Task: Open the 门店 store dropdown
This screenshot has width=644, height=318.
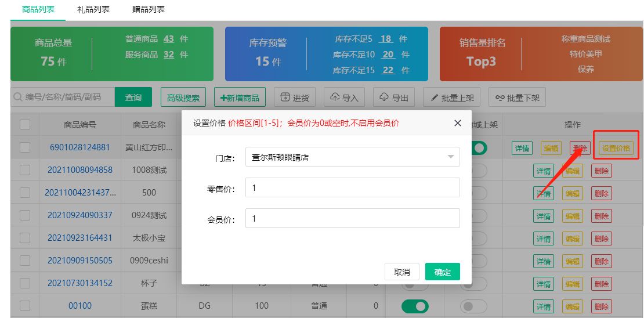Action: (x=352, y=157)
